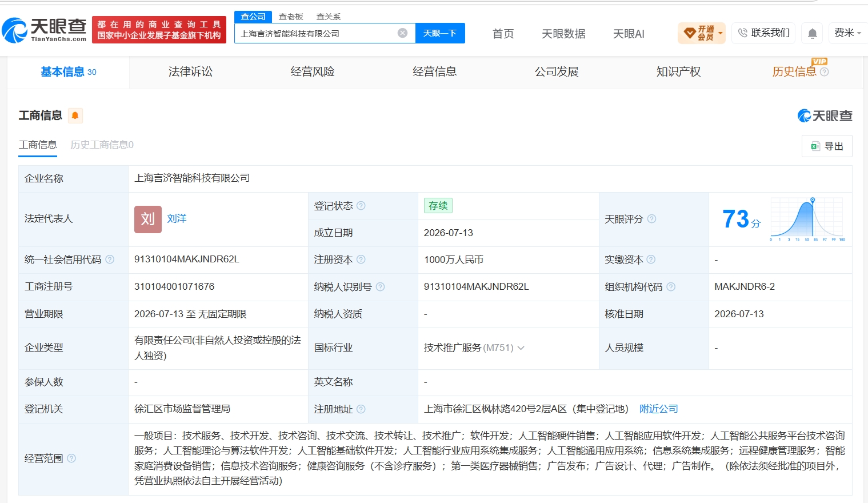Click the 存续 status tag
The image size is (868, 503).
[x=438, y=206]
